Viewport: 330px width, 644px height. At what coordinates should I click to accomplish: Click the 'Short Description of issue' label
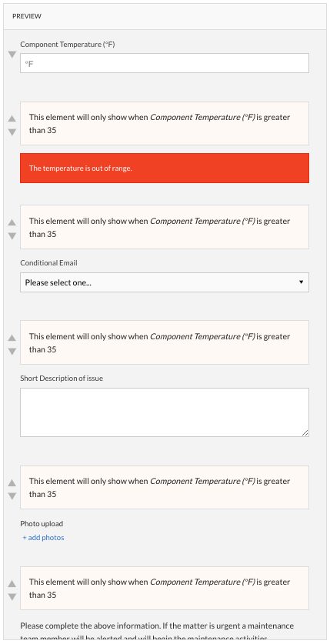(62, 379)
